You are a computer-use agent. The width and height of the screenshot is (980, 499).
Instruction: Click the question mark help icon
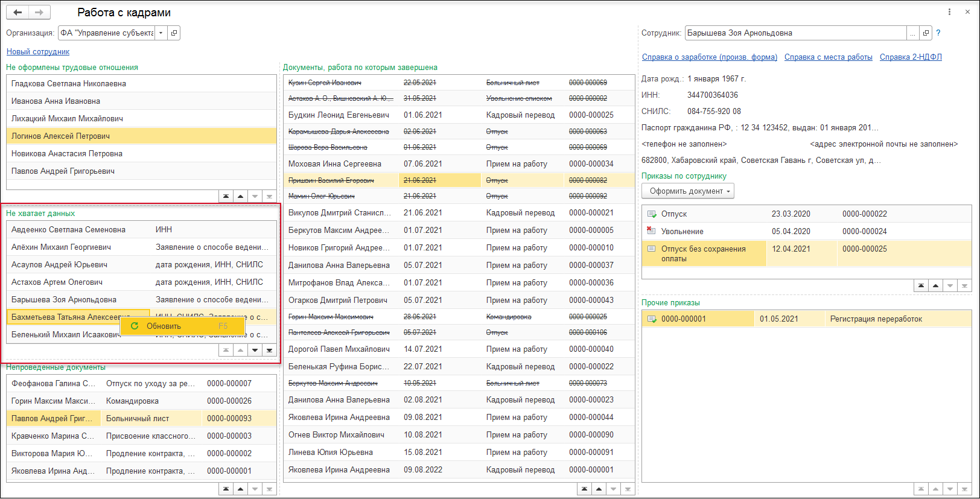coord(938,33)
